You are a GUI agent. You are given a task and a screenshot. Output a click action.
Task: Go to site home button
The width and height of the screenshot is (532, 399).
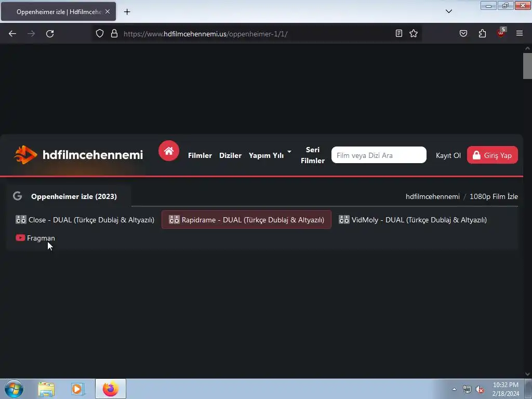(169, 151)
